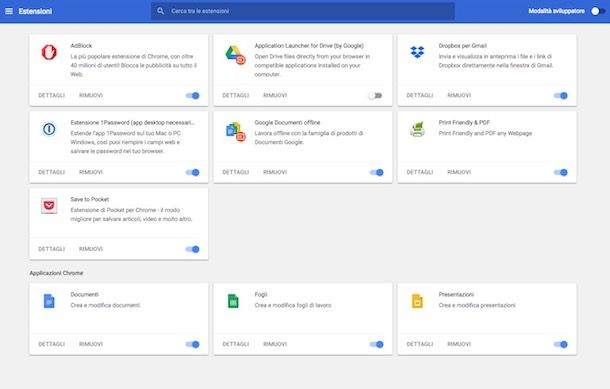Click Rimuovi for Google Documenti offline
This screenshot has height=389, width=610.
point(275,172)
